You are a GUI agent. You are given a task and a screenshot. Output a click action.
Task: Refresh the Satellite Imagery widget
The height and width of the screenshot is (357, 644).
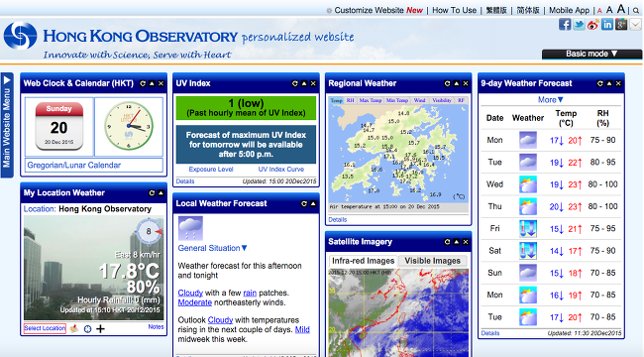pyautogui.click(x=447, y=242)
